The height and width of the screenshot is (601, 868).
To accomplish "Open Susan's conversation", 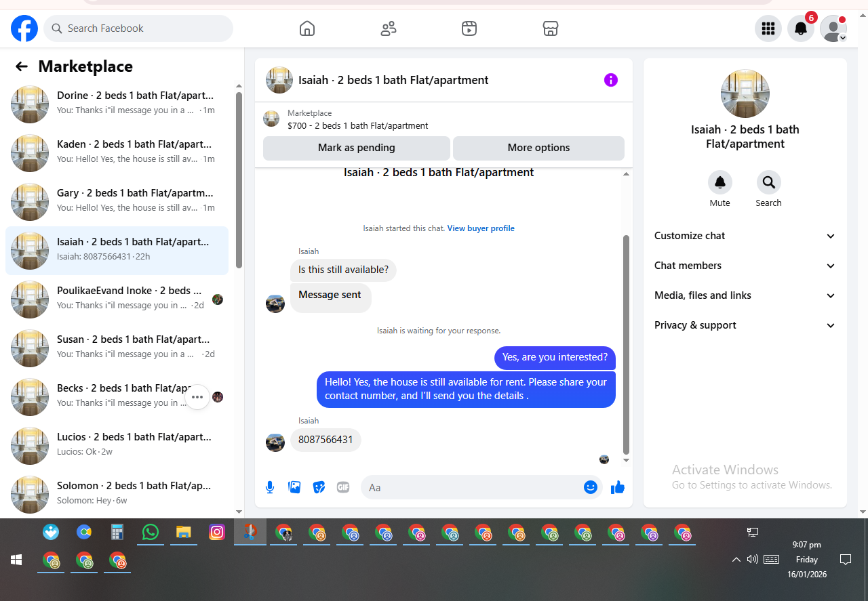I will (117, 348).
